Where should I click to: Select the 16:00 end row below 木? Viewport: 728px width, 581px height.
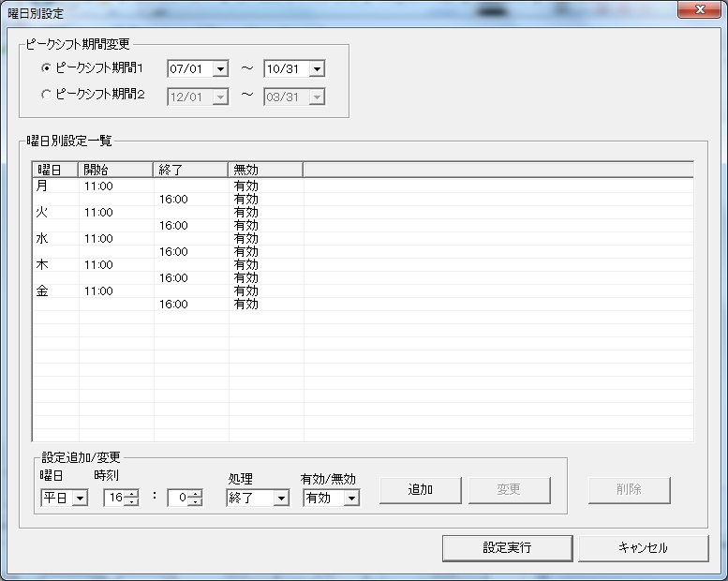(364, 278)
